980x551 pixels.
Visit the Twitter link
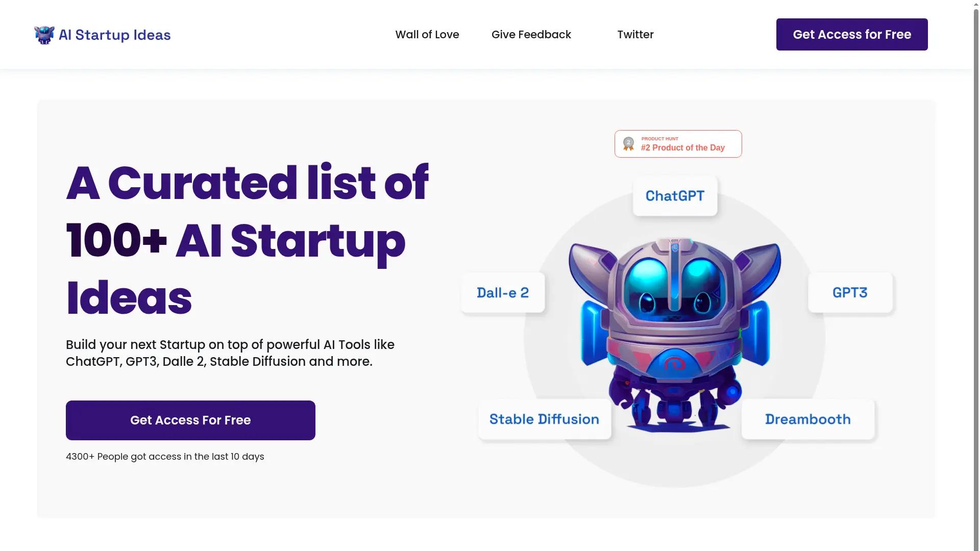(x=635, y=34)
